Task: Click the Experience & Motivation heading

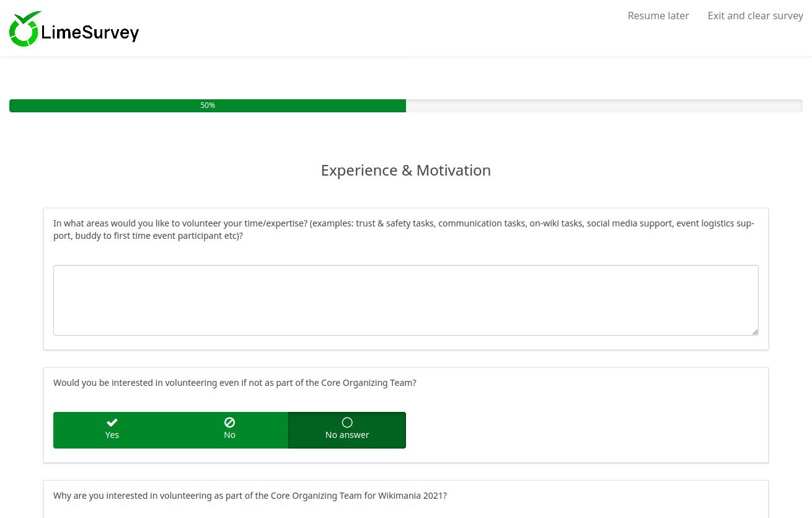Action: [x=405, y=170]
